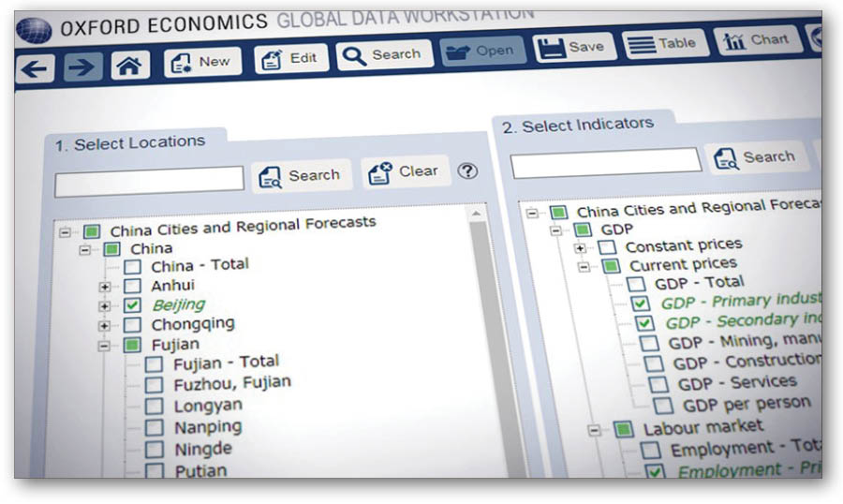Toggle the Labour market checkbox
Screen dimensions: 843x504
point(624,429)
